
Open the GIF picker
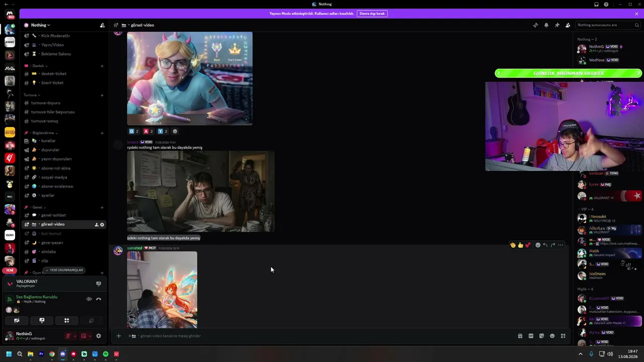point(531,336)
